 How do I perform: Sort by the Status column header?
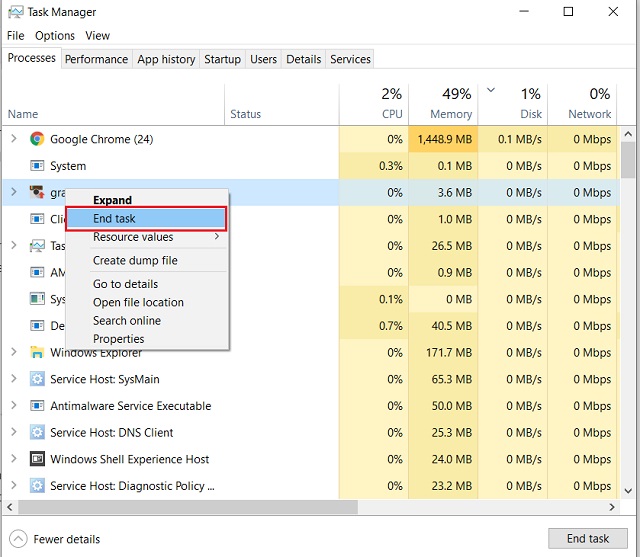pos(282,104)
